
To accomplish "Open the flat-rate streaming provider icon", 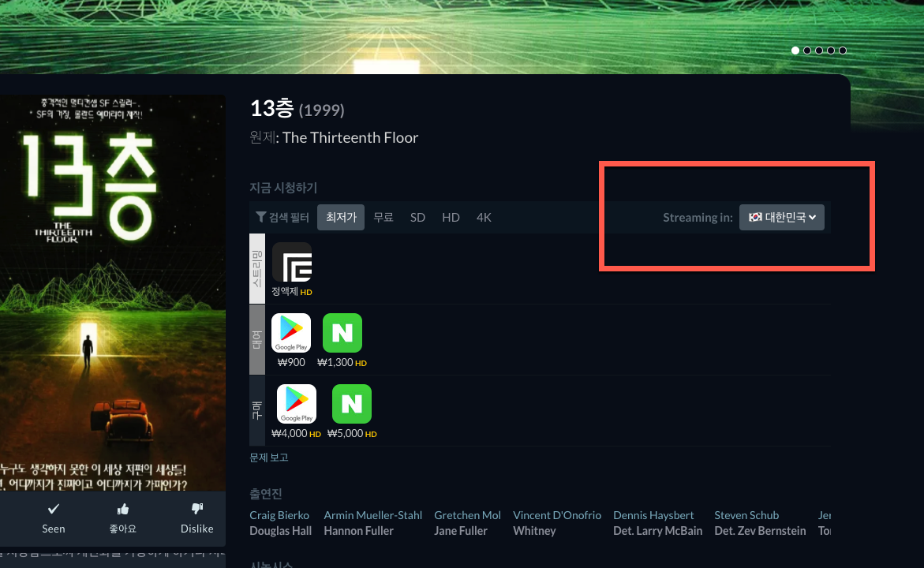I will coord(292,262).
